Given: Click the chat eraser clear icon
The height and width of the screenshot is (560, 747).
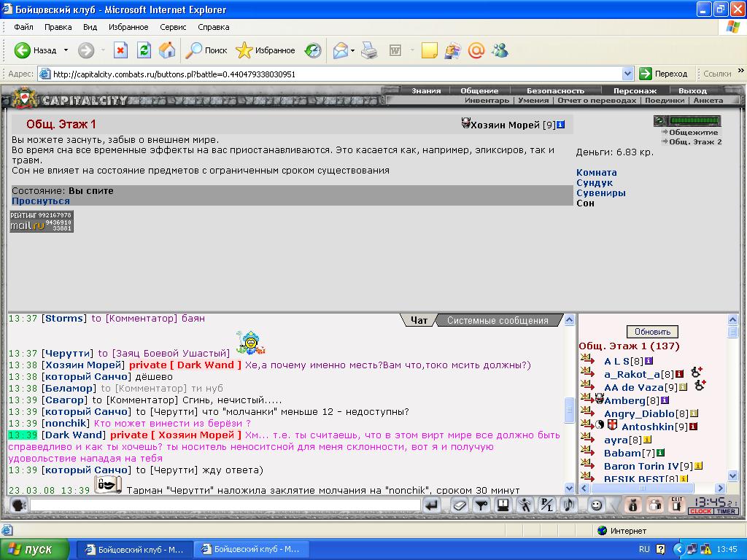Looking at the screenshot, I should 460,505.
